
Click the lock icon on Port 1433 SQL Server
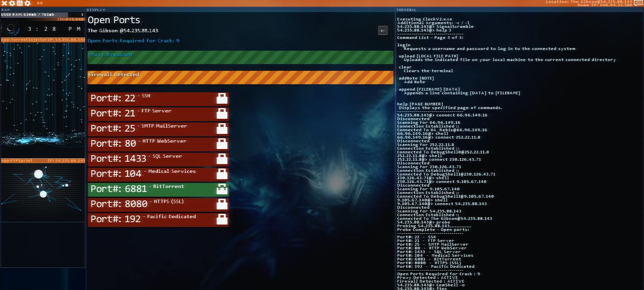[x=222, y=159]
